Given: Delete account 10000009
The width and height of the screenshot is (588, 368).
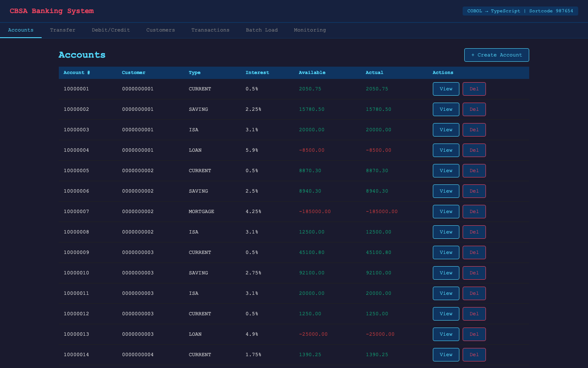Looking at the screenshot, I should (474, 252).
